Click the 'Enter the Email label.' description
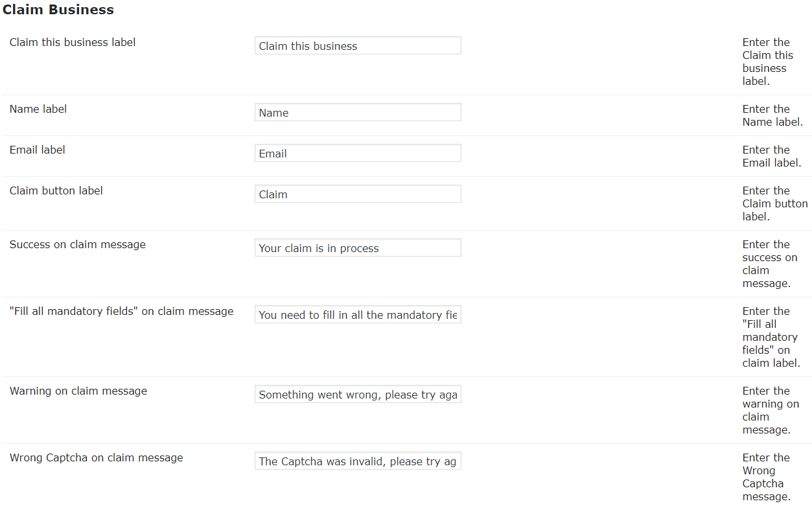Screen dimensions: 812x508 [772, 157]
